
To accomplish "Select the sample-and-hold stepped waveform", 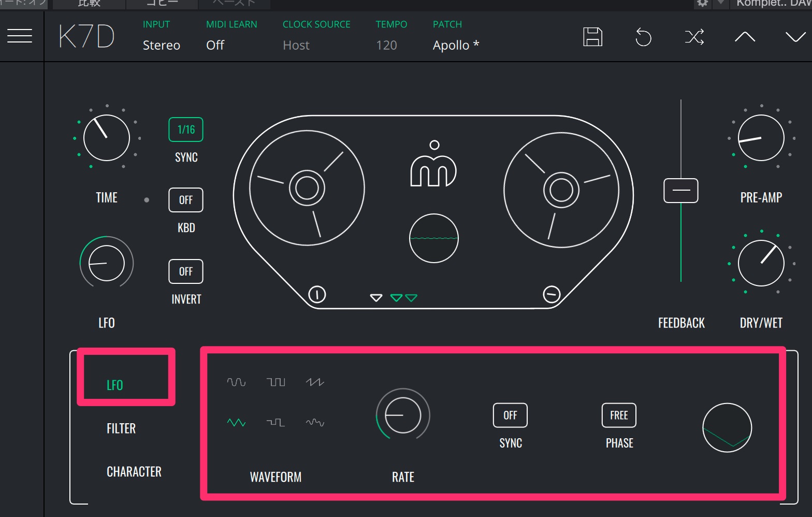I will 275,423.
